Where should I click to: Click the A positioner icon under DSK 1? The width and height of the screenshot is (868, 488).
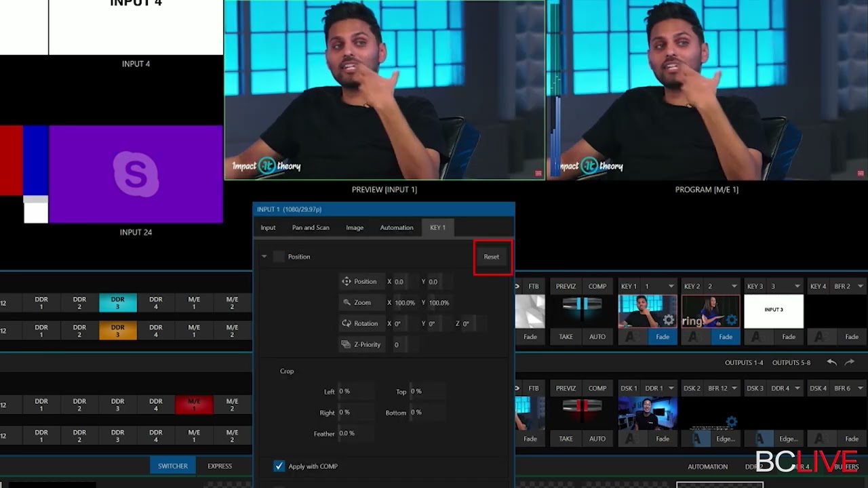[x=632, y=439]
